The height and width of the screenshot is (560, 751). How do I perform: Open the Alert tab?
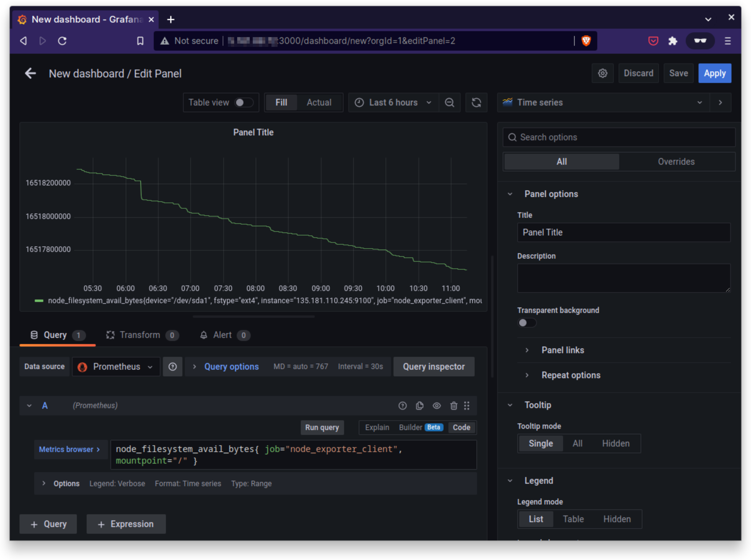[x=222, y=335]
